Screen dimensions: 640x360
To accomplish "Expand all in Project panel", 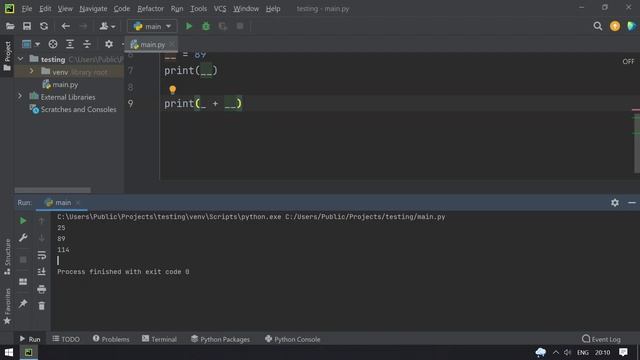I will [70, 44].
